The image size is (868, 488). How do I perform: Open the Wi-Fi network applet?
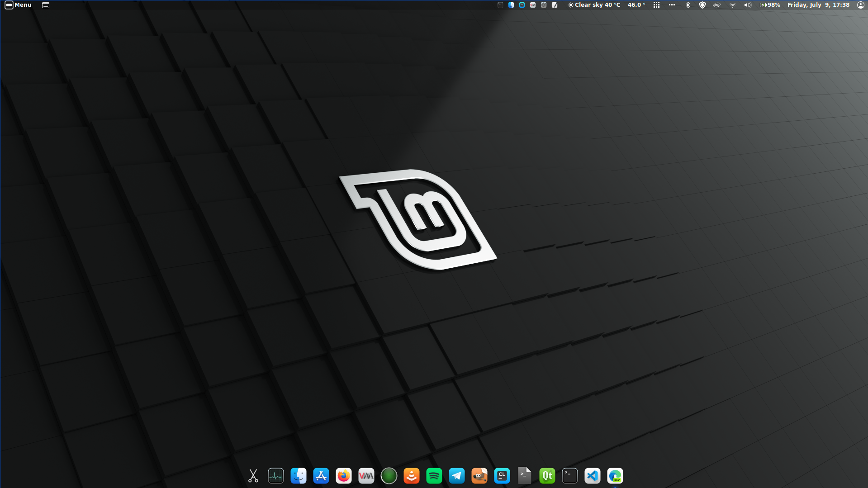click(x=733, y=5)
